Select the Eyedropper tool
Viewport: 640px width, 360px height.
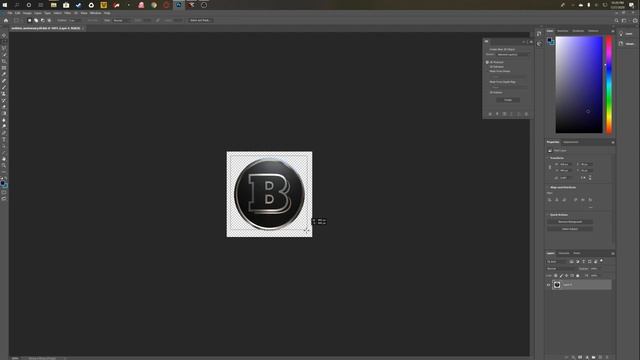(4, 74)
